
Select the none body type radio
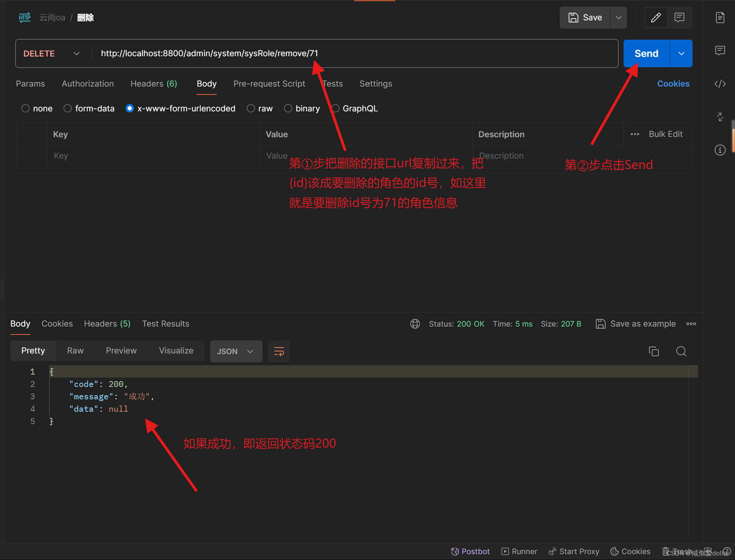26,109
